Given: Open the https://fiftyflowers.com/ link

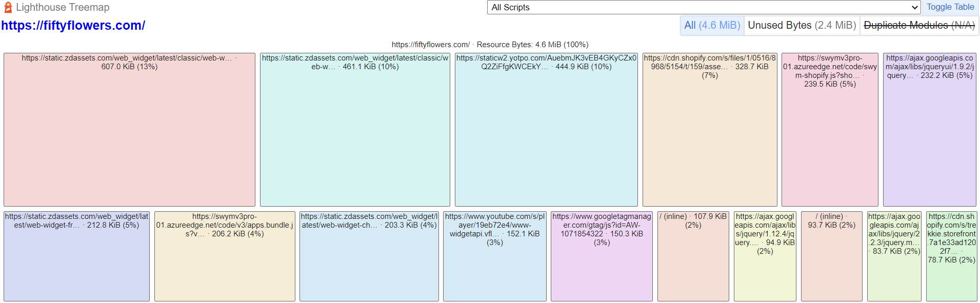Looking at the screenshot, I should coord(73,25).
